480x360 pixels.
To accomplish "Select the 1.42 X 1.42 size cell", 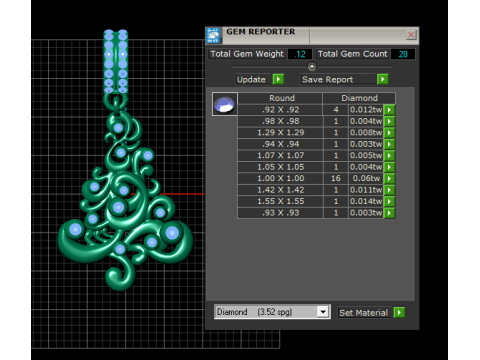I will [x=280, y=190].
